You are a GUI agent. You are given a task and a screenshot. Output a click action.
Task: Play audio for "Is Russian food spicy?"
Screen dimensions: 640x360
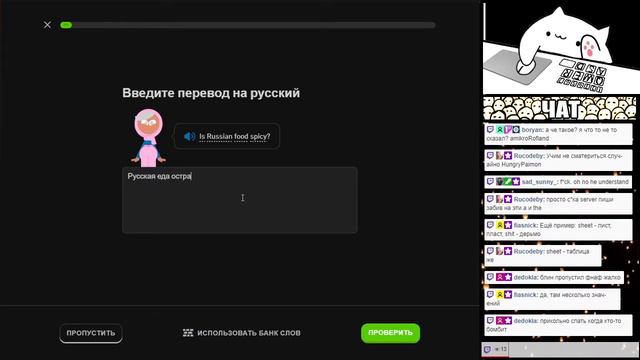point(189,136)
